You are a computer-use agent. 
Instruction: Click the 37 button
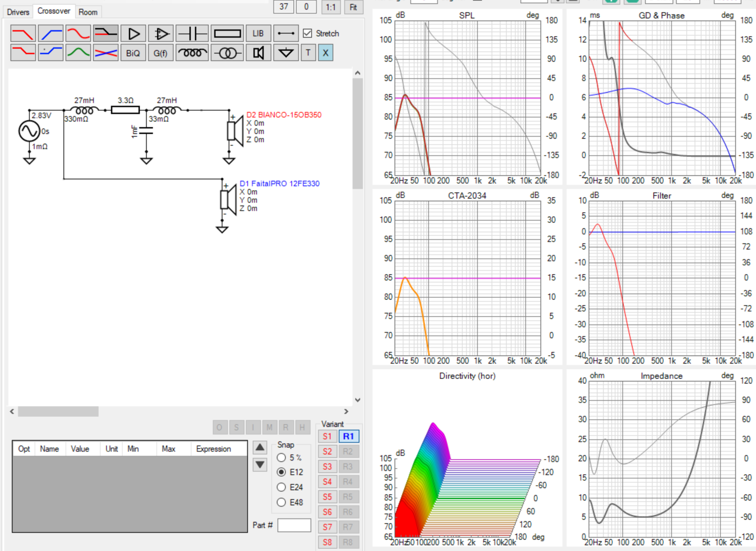[283, 7]
